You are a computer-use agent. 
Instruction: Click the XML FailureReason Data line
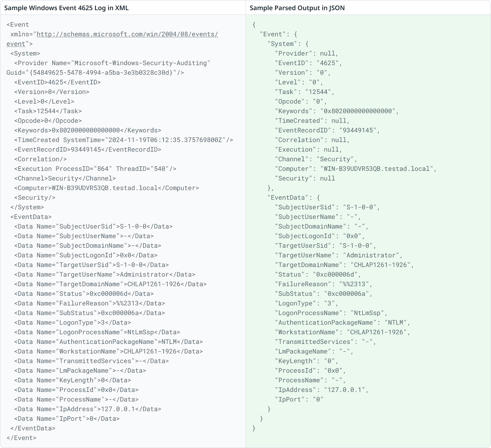click(x=89, y=303)
